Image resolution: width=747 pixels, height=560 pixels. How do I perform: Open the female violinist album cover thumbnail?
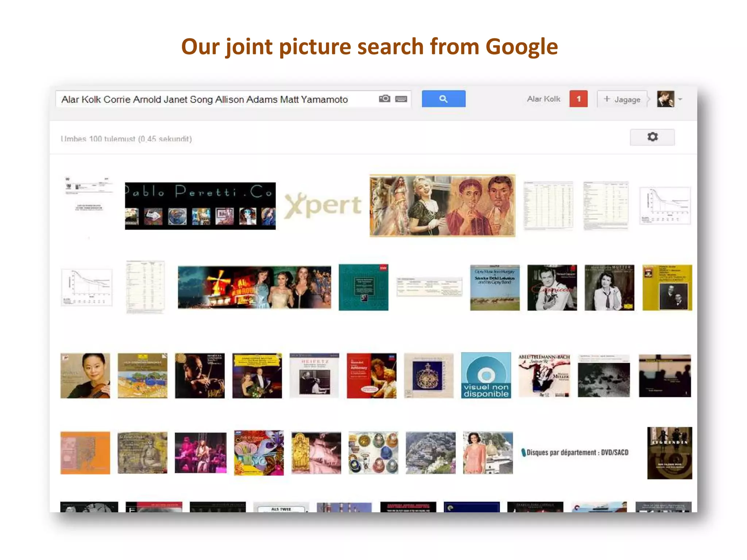85,376
